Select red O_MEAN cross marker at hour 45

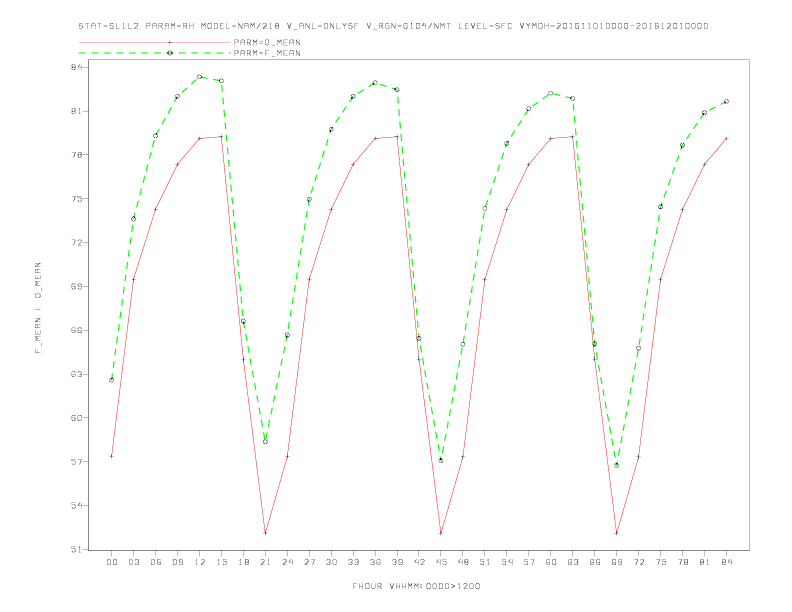tap(441, 533)
